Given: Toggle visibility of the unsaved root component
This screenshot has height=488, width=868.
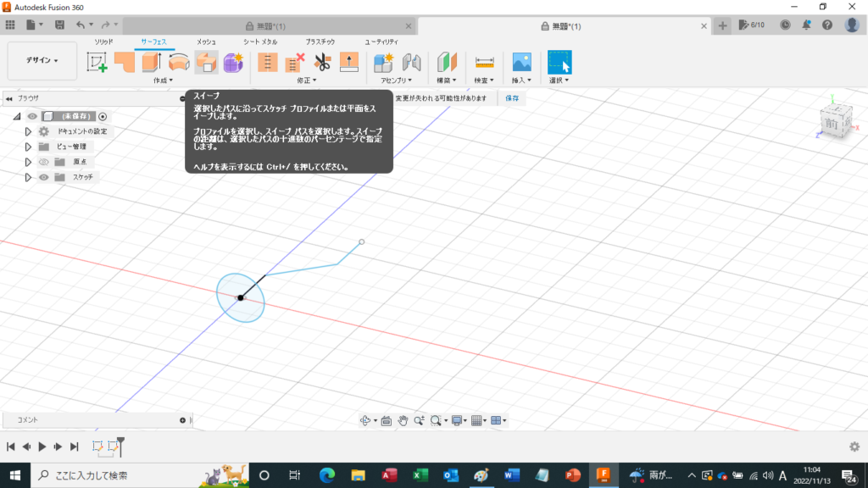Looking at the screenshot, I should pyautogui.click(x=33, y=116).
